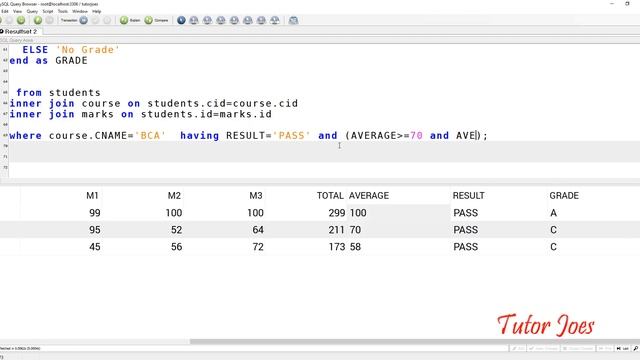Image resolution: width=640 pixels, height=360 pixels.
Task: Click the Apply Changes button
Action: [543, 349]
